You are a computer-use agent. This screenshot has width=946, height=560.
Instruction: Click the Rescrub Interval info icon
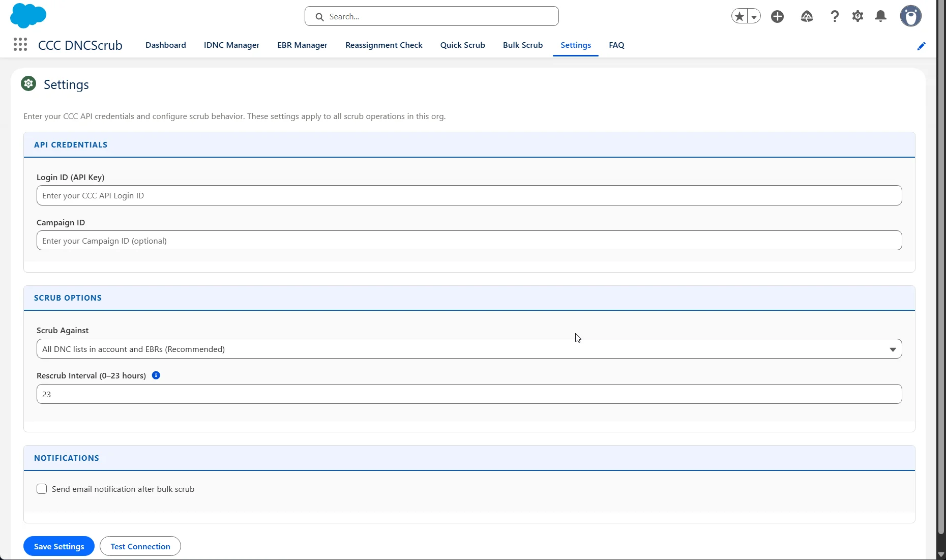click(156, 375)
